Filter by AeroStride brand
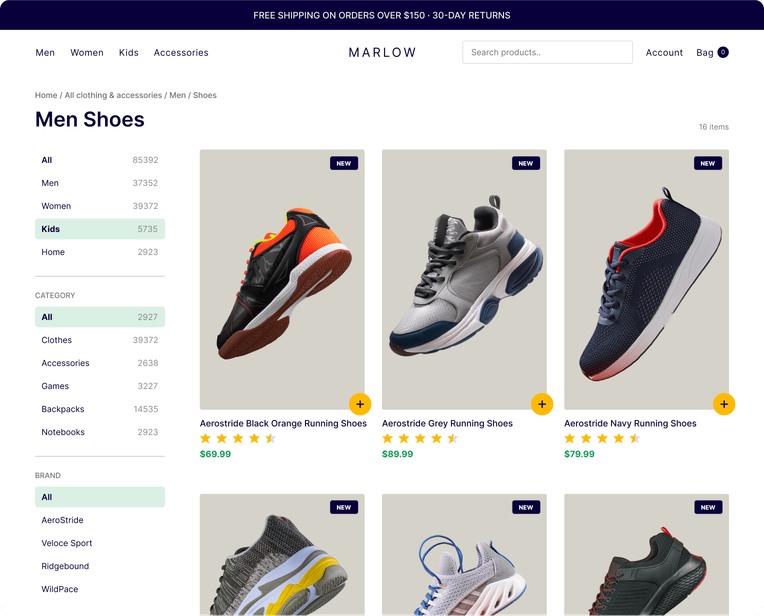 (x=100, y=520)
